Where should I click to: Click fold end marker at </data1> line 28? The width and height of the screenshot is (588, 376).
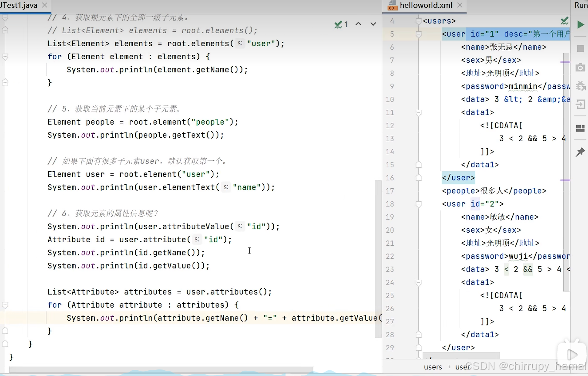pos(418,335)
